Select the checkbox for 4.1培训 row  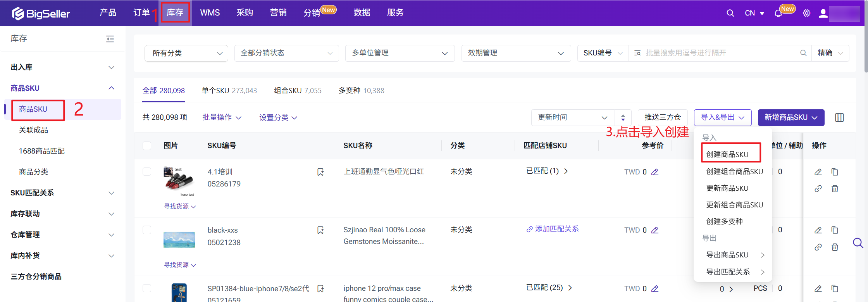(147, 171)
